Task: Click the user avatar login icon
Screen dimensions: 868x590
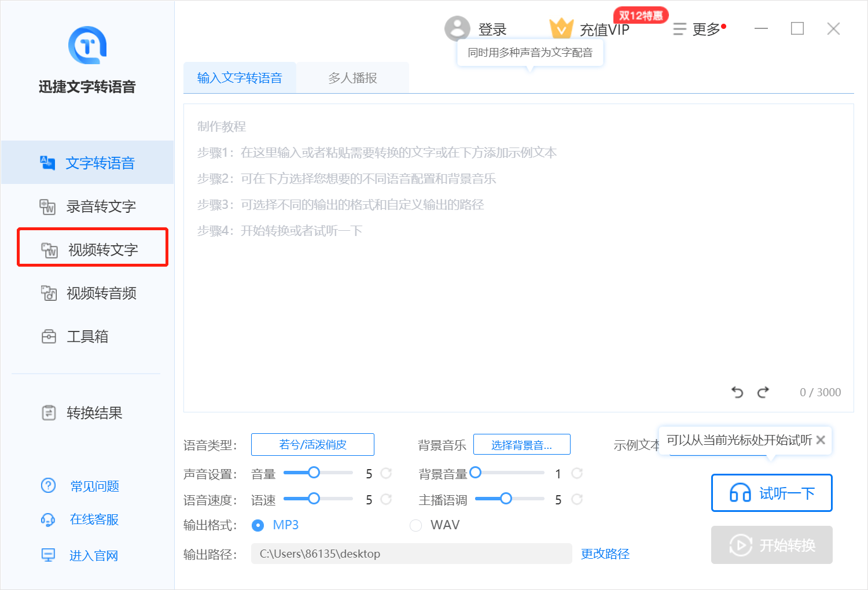Action: pyautogui.click(x=457, y=28)
